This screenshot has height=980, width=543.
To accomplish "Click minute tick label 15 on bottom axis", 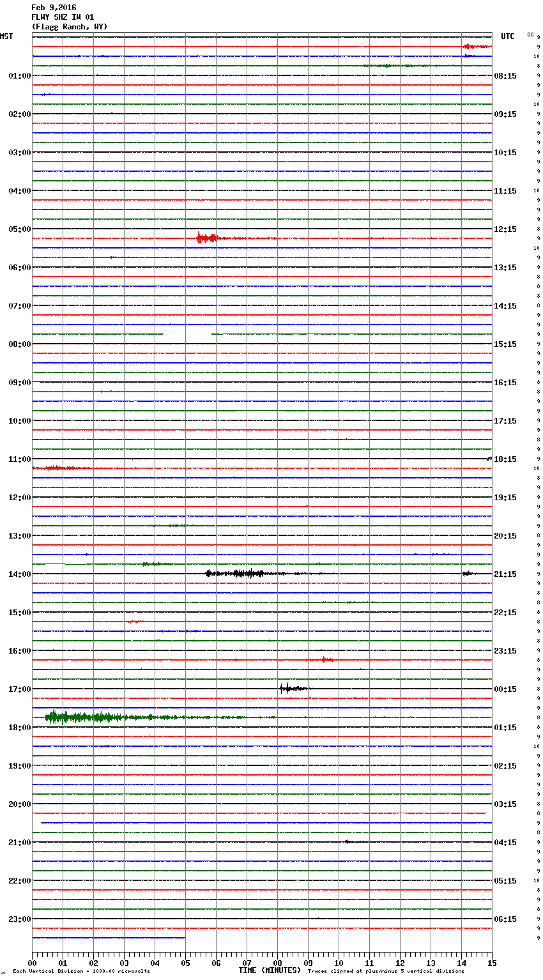I will tap(492, 963).
